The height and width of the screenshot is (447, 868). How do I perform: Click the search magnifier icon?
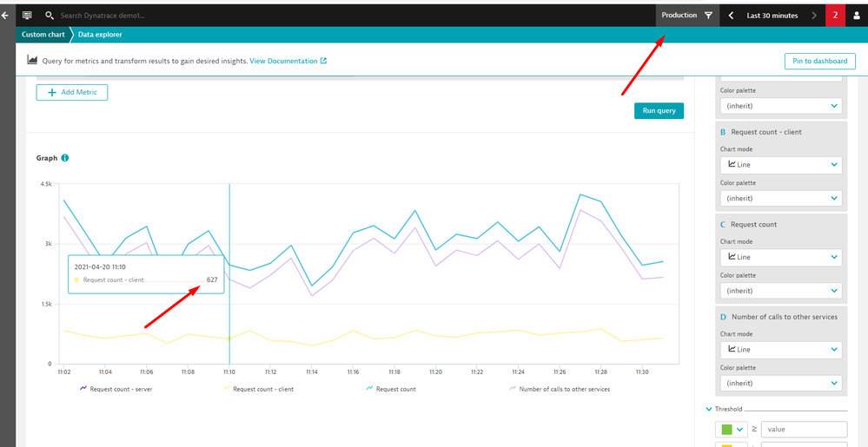pyautogui.click(x=50, y=16)
